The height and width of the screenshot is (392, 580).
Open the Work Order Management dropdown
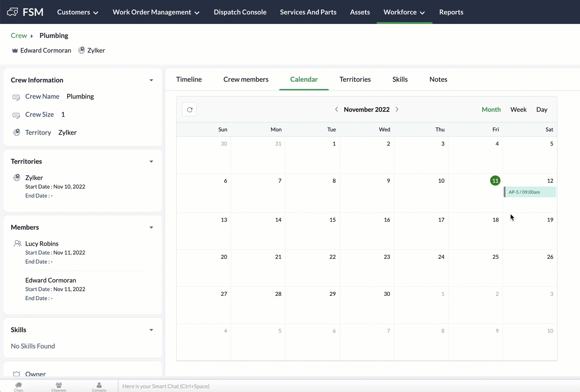[x=156, y=12]
